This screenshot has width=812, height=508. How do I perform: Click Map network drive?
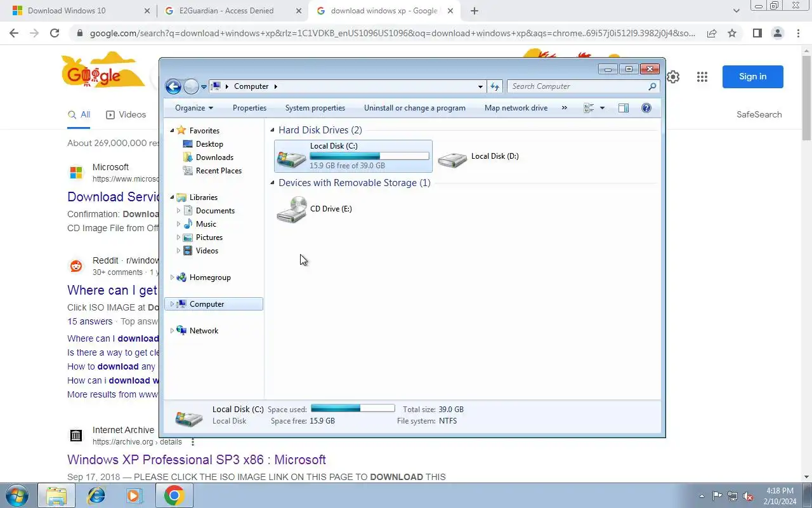coord(516,108)
